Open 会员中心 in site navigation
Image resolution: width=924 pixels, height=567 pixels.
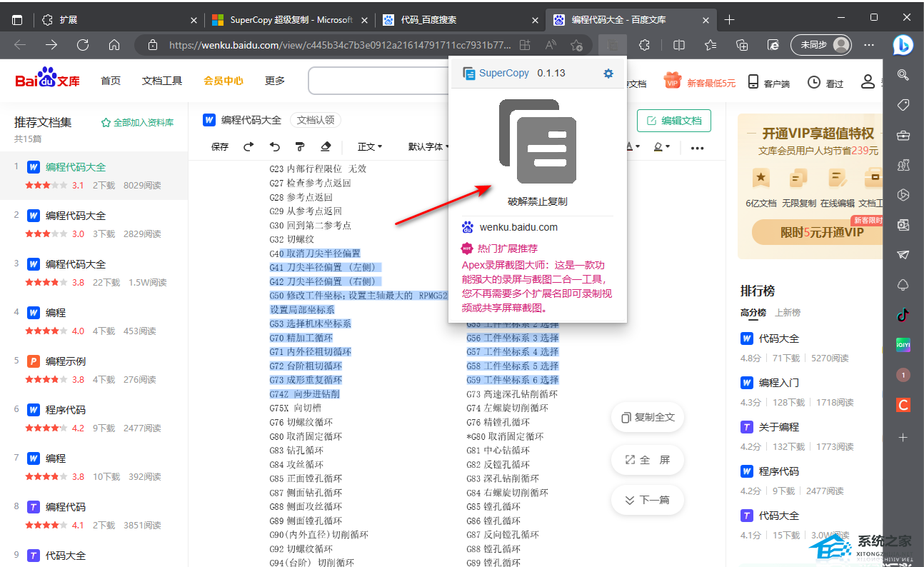click(224, 81)
